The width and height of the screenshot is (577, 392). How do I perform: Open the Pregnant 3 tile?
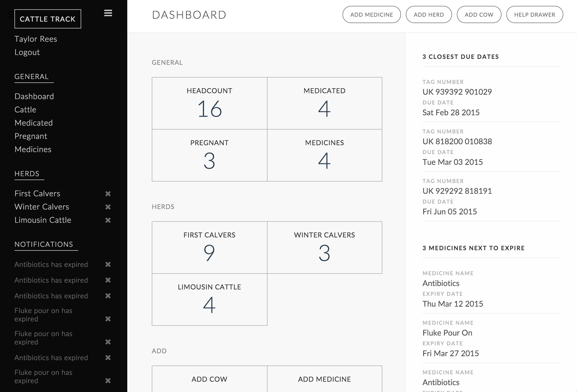coord(210,155)
